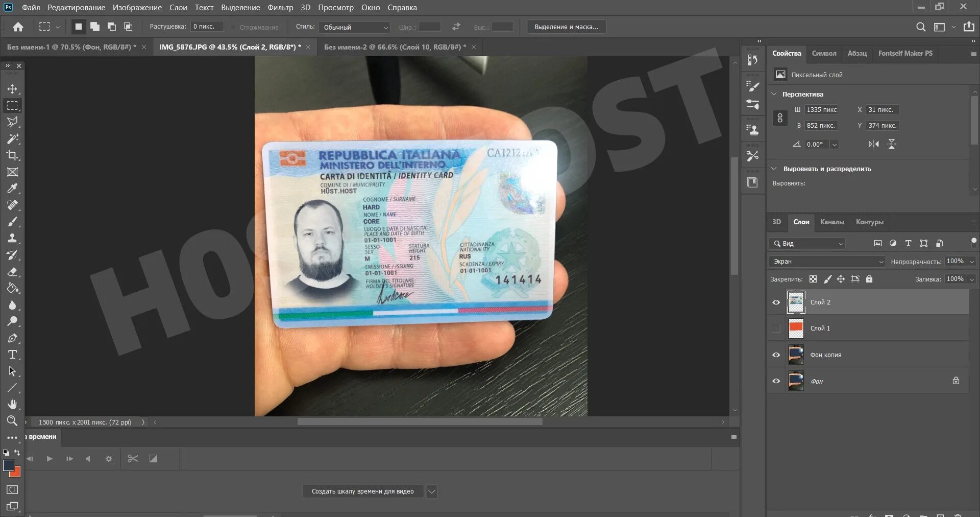Toggle Сглаживание checkbox
The image size is (980, 517).
(233, 27)
